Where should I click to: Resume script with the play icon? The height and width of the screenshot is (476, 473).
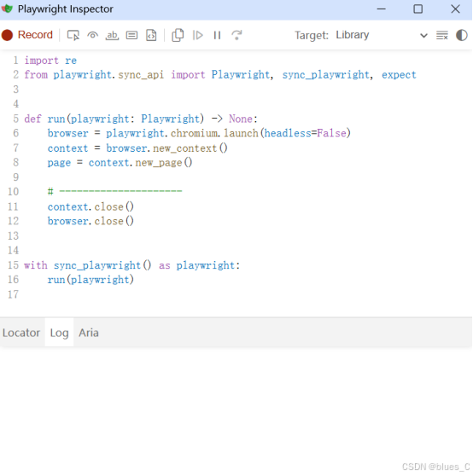[197, 35]
